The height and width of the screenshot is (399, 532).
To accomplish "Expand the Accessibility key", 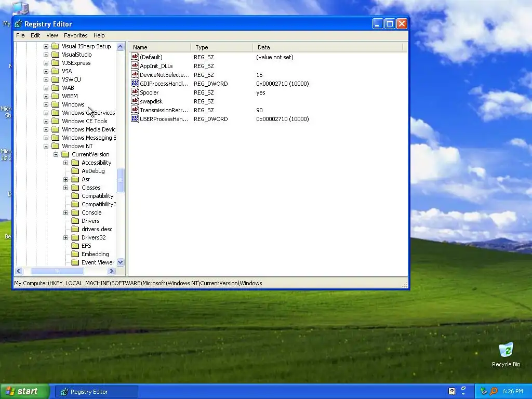I will coord(65,163).
